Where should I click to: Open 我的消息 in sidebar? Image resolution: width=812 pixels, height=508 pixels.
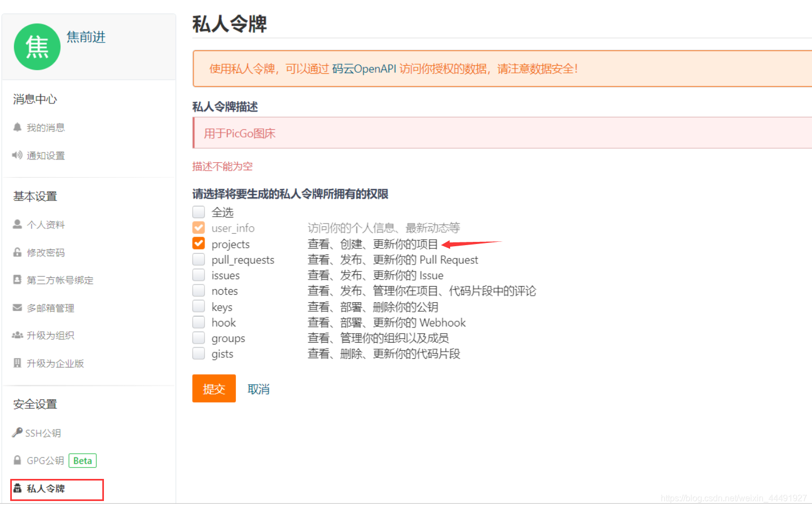coord(46,128)
